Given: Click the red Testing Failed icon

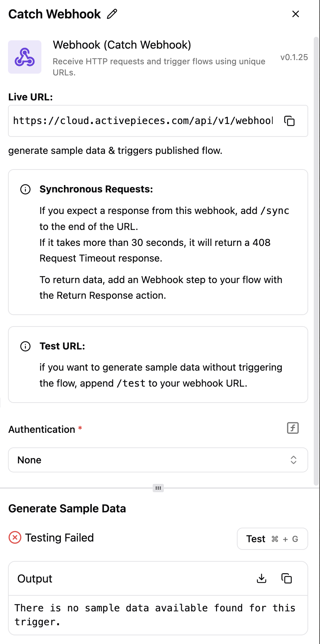Looking at the screenshot, I should click(15, 538).
